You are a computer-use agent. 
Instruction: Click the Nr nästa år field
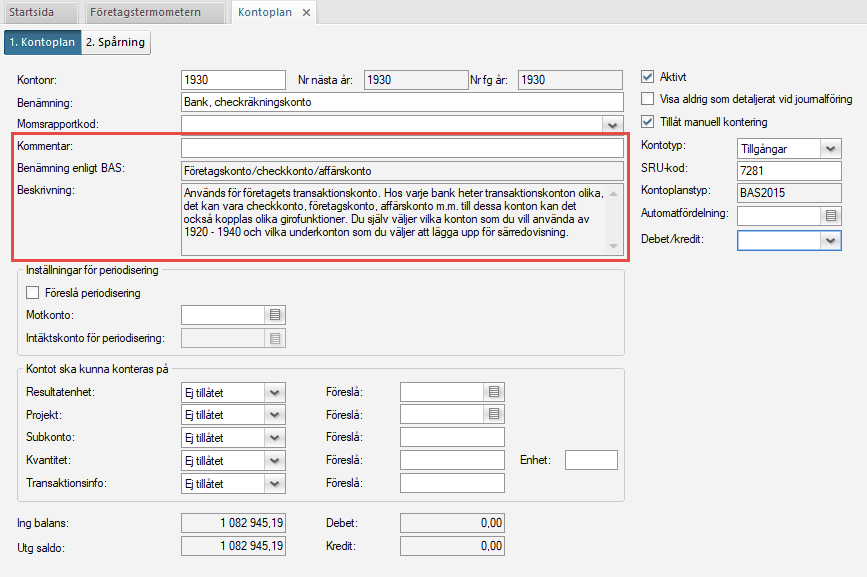pos(416,80)
